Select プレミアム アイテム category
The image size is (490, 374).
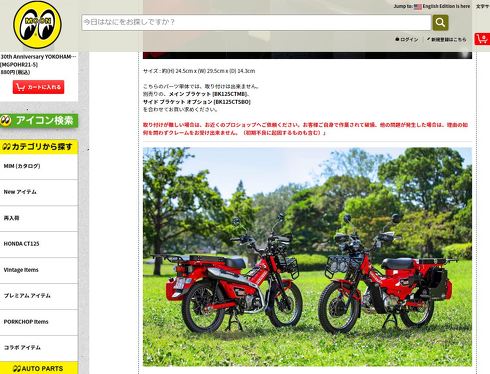(39, 296)
